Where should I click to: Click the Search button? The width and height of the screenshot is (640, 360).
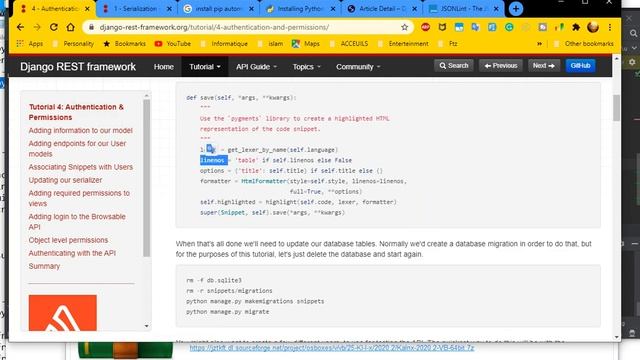coord(453,66)
